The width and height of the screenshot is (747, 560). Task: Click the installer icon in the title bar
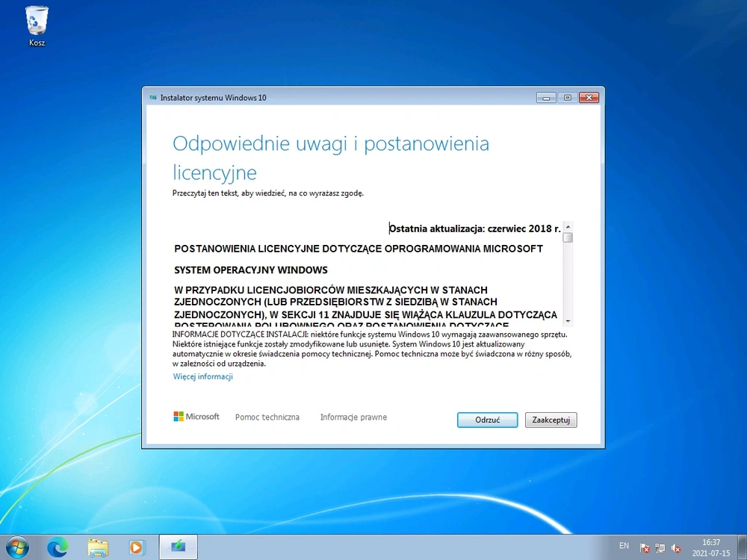tap(153, 98)
